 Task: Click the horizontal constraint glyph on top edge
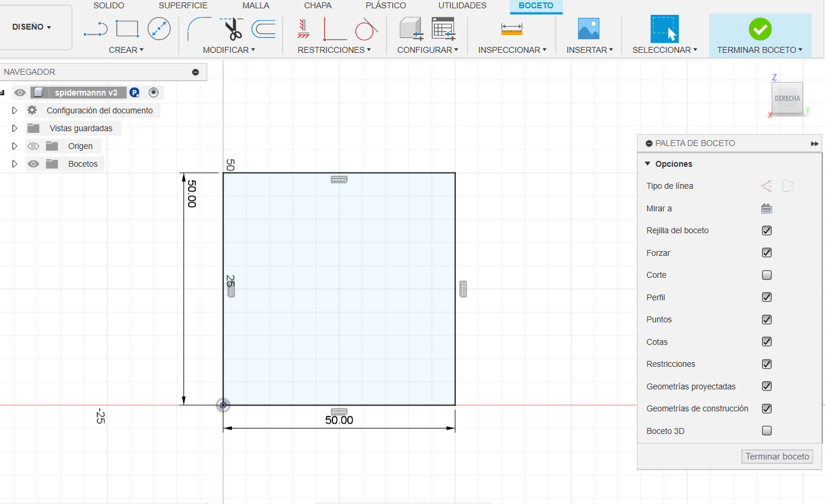click(339, 179)
